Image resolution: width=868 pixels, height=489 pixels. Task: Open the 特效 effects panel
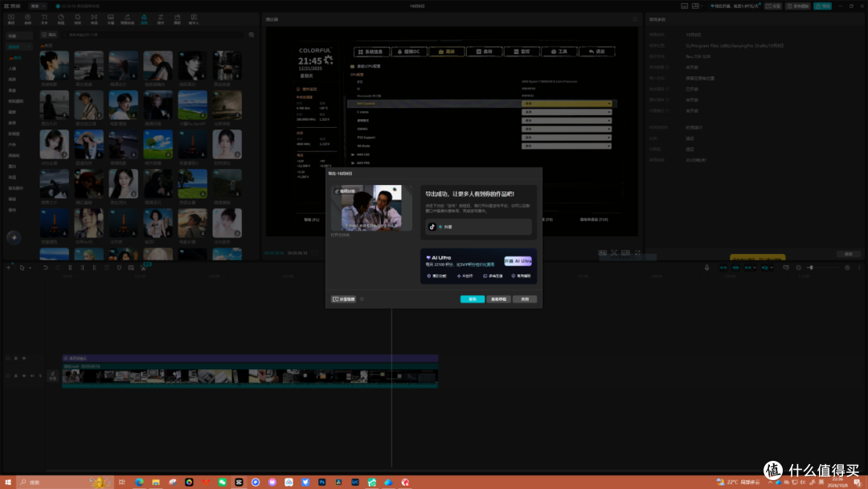(77, 19)
